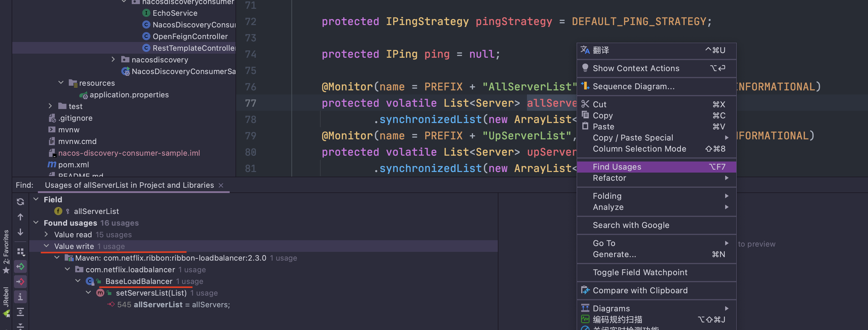868x330 pixels.
Task: Toggle the show write access filter
Action: click(x=20, y=281)
